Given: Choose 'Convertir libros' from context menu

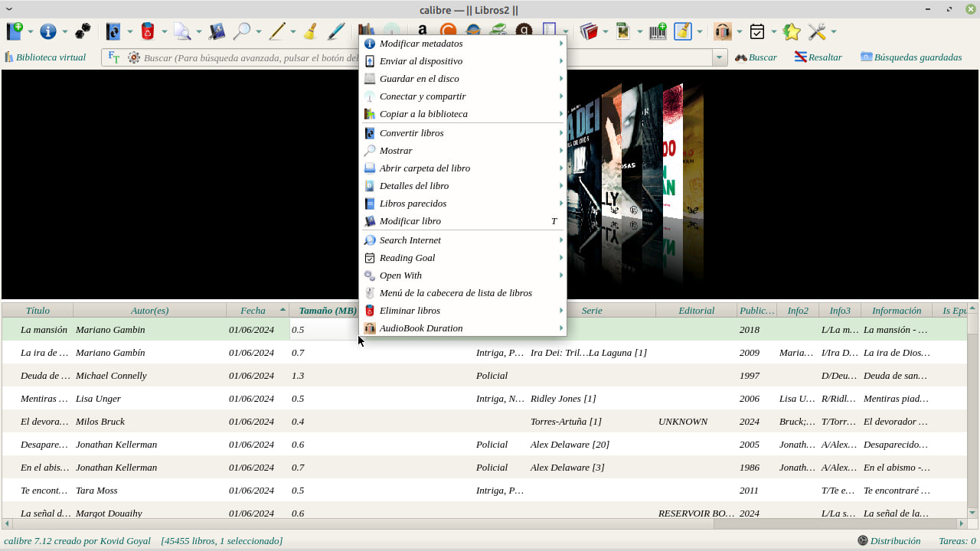Looking at the screenshot, I should coord(463,133).
